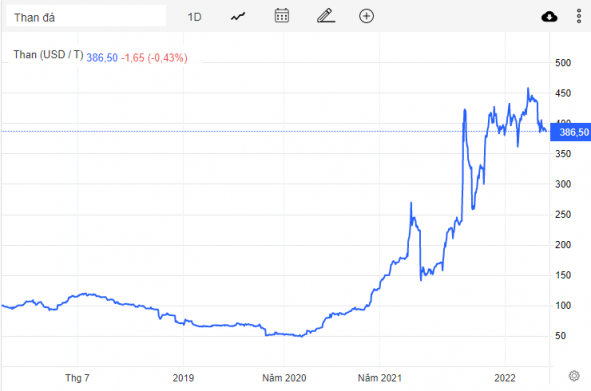Image resolution: width=591 pixels, height=391 pixels.
Task: Open the three-dot more options menu
Action: [579, 16]
